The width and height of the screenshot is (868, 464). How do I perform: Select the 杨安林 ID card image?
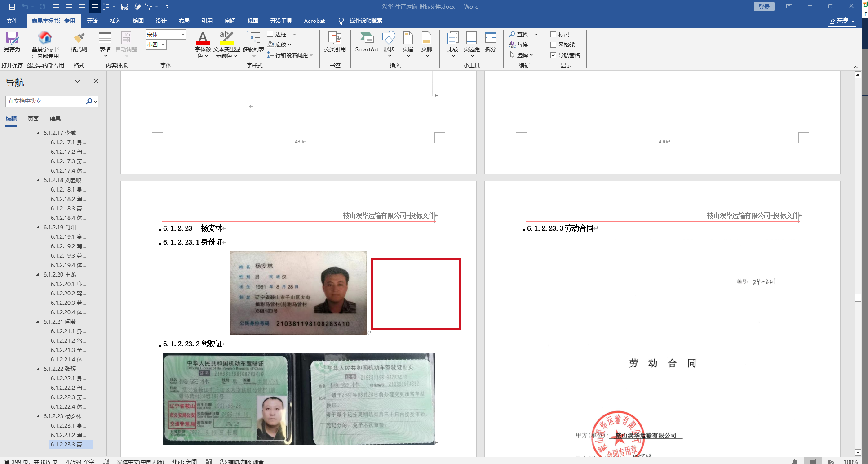(299, 293)
